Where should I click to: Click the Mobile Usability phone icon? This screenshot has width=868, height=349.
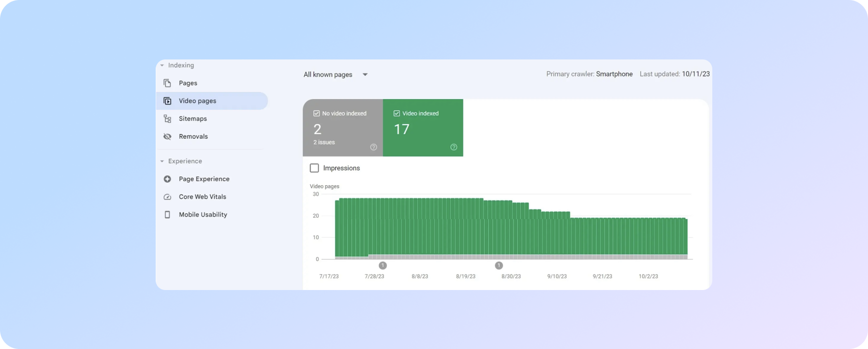tap(167, 215)
